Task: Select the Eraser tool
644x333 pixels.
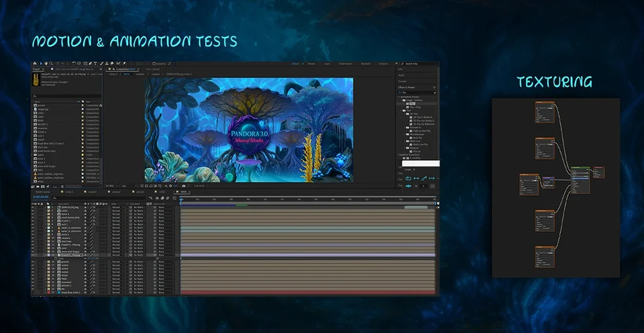Action: click(x=112, y=64)
